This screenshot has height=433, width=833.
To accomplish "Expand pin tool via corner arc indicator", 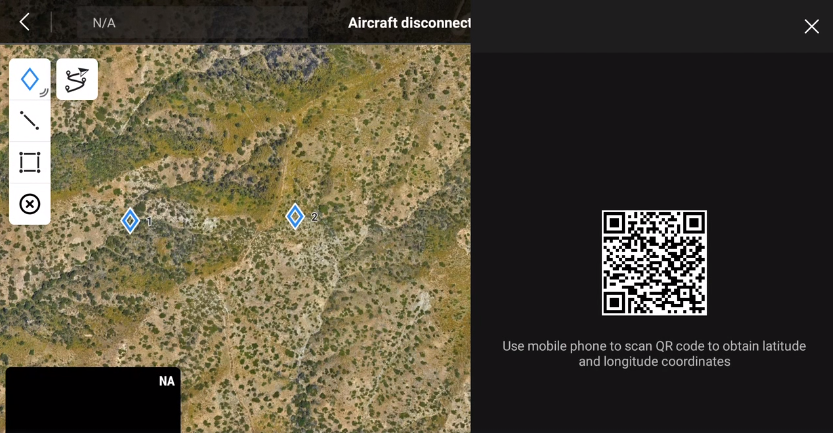I will pos(44,93).
